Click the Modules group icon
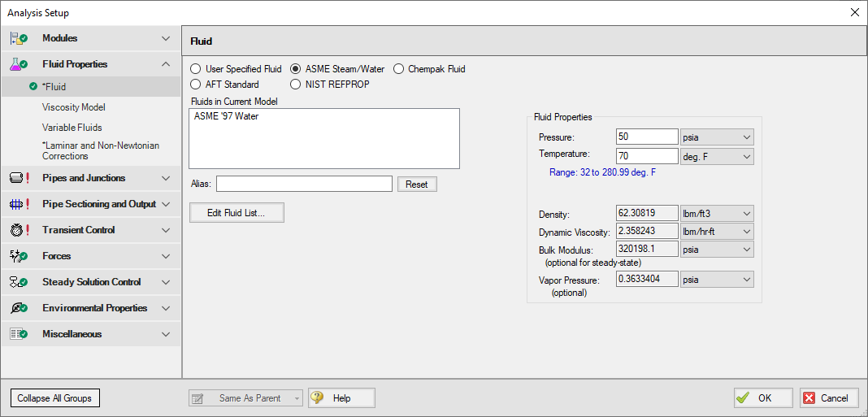868x417 pixels. tap(20, 38)
